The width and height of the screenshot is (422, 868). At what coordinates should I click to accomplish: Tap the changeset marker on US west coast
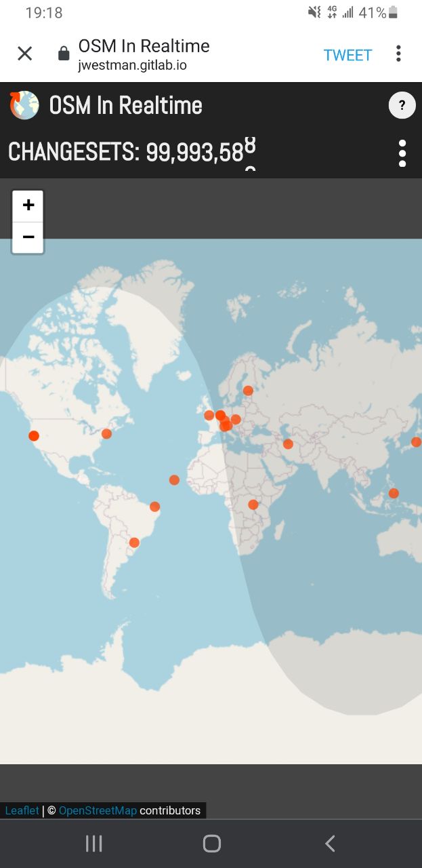[x=34, y=436]
